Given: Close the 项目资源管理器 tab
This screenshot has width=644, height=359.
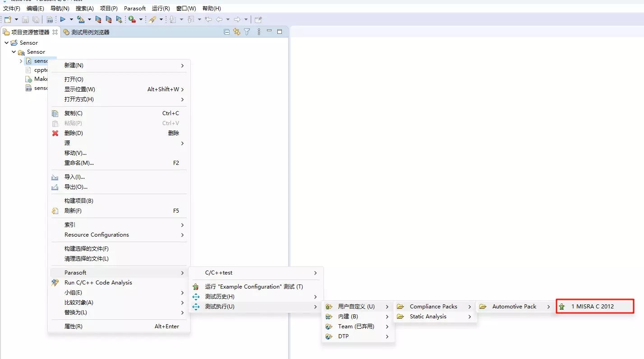Looking at the screenshot, I should [x=55, y=32].
